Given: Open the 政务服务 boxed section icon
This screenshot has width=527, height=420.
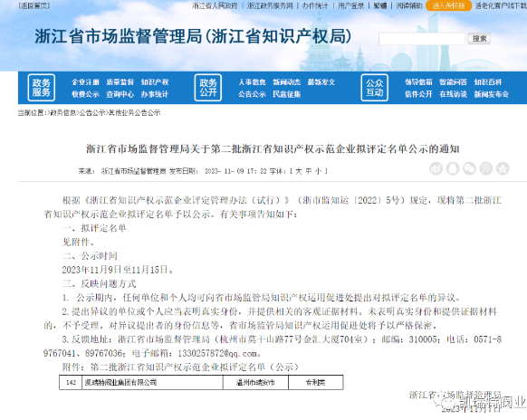Looking at the screenshot, I should click(42, 88).
